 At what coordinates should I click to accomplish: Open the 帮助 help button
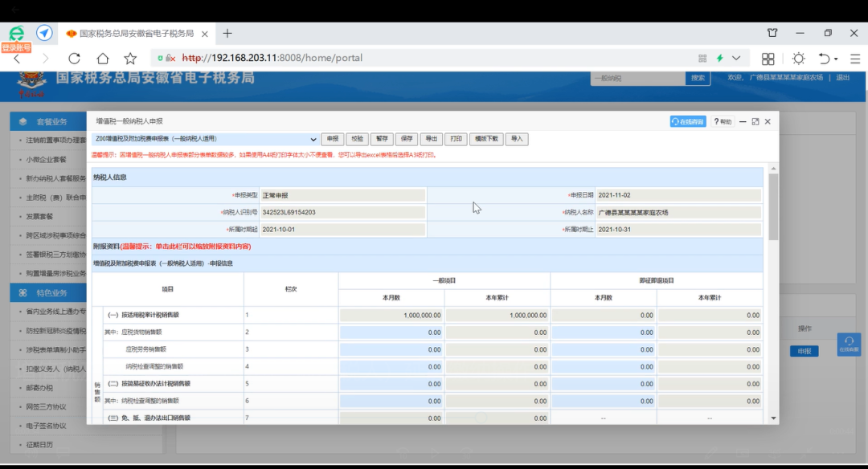pos(723,122)
